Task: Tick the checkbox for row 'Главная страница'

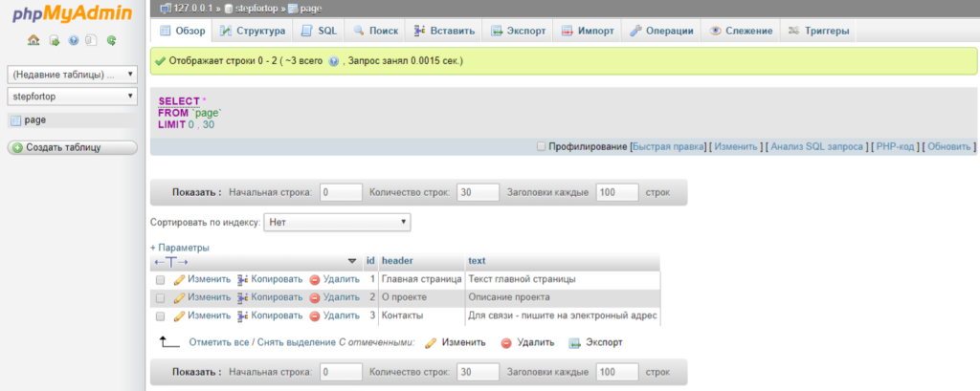Action: pos(161,280)
